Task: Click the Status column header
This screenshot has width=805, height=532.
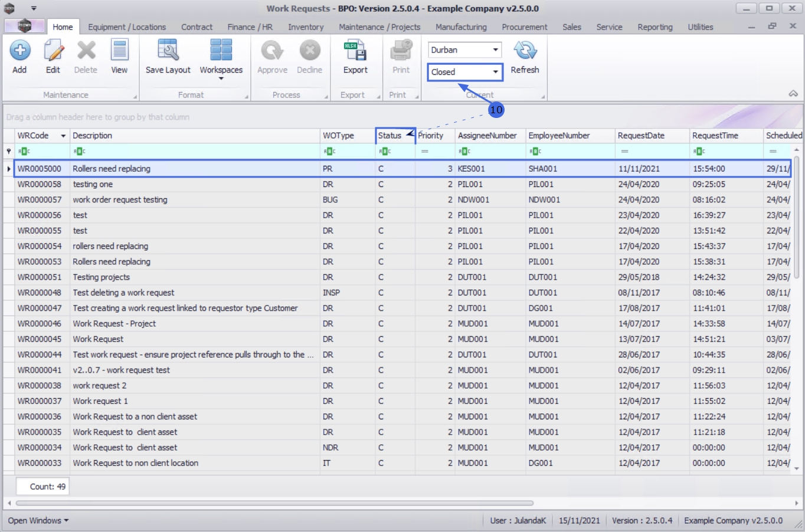Action: [390, 136]
